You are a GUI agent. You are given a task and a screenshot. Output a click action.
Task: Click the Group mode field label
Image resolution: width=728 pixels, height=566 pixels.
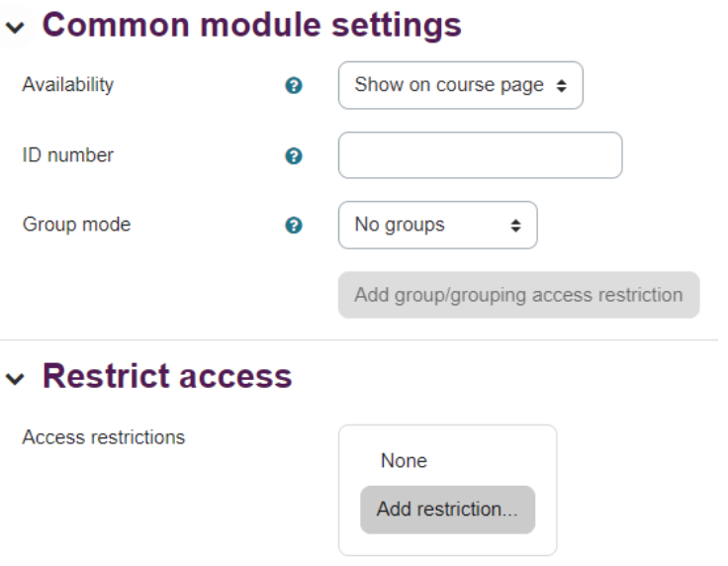pyautogui.click(x=76, y=225)
